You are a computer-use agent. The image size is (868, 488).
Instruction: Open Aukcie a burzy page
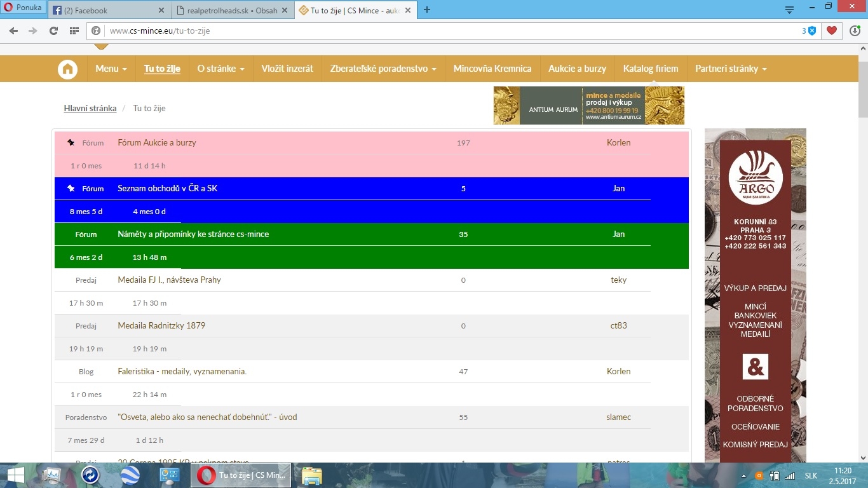click(578, 69)
